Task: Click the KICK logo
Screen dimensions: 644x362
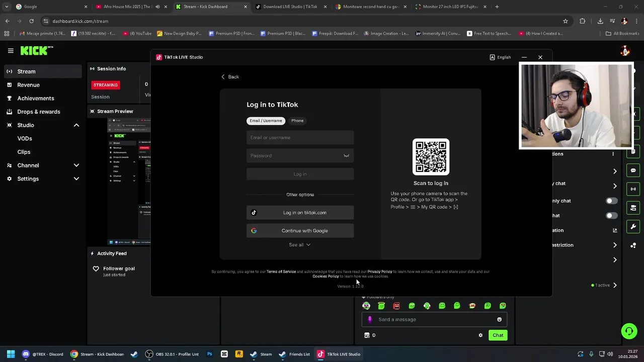Action: click(36, 50)
